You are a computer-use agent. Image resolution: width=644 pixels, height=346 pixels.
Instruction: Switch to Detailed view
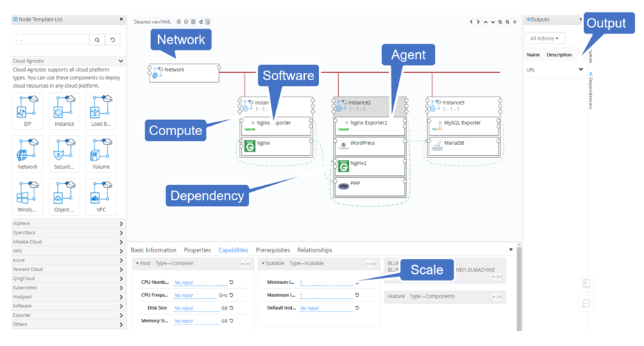(x=147, y=21)
